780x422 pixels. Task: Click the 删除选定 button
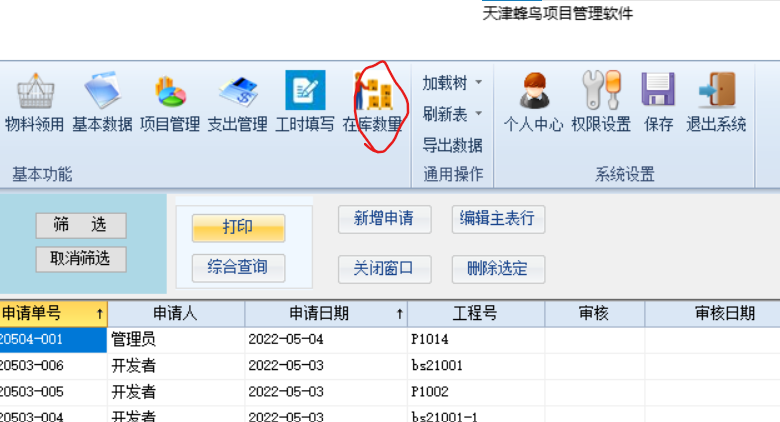[498, 269]
